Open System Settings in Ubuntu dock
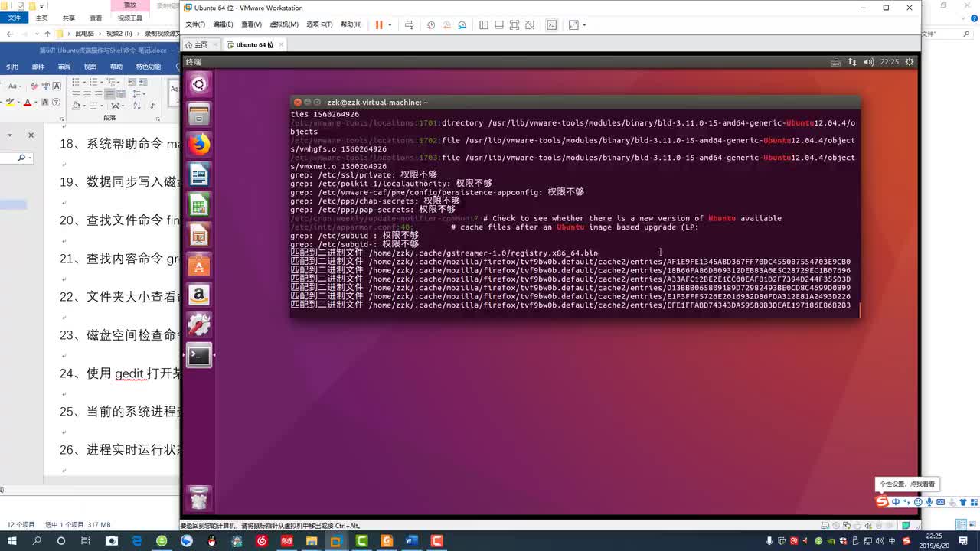The image size is (980, 551). (199, 324)
